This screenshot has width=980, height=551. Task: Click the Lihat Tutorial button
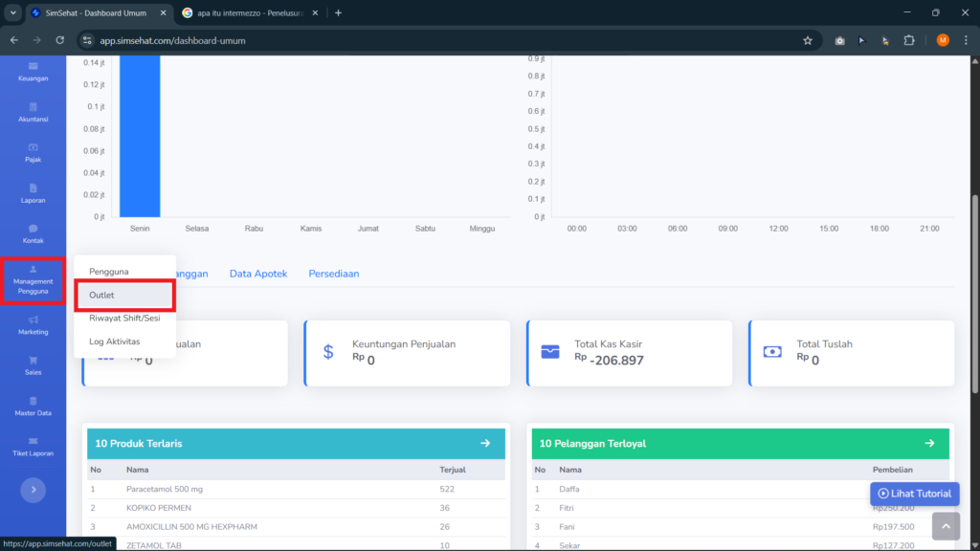pos(914,494)
